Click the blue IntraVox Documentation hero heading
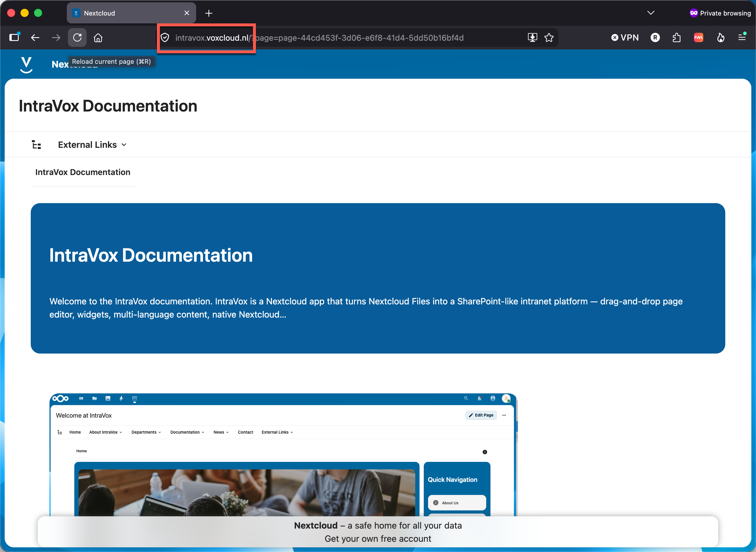 pyautogui.click(x=151, y=255)
